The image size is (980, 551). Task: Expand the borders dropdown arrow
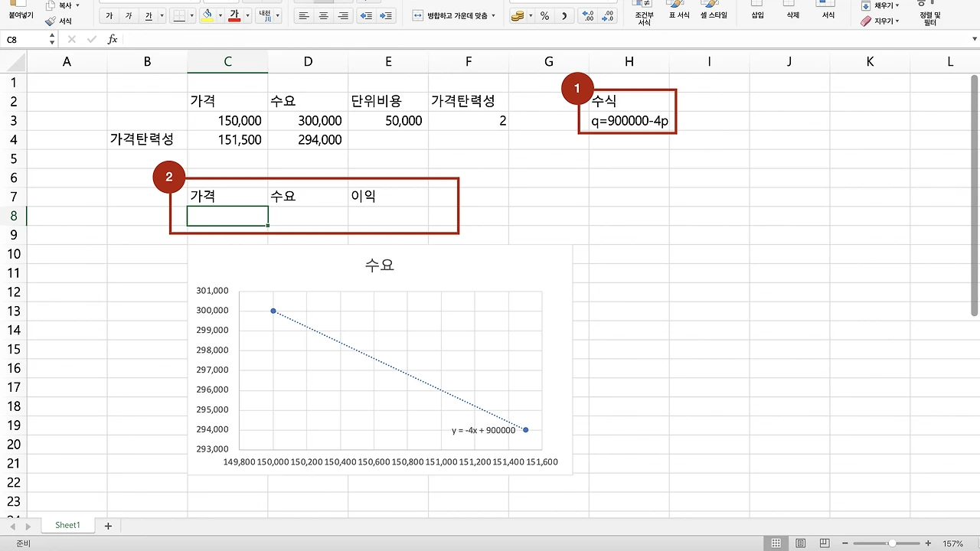click(x=191, y=16)
